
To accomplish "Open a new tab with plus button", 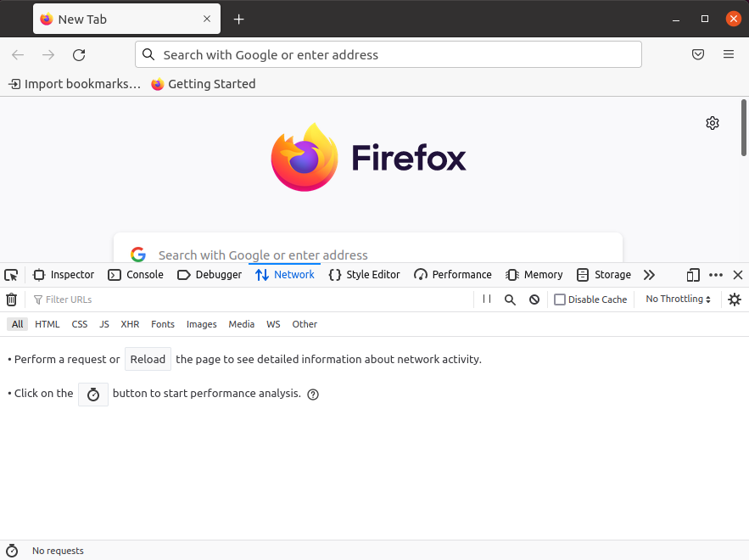I will (239, 20).
